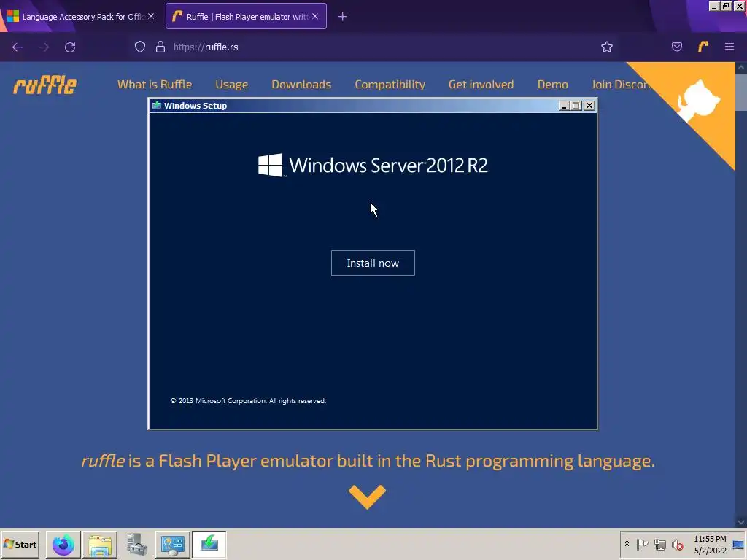The width and height of the screenshot is (747, 560).
Task: Switch to Language Accessory Pack tab
Action: pos(76,17)
